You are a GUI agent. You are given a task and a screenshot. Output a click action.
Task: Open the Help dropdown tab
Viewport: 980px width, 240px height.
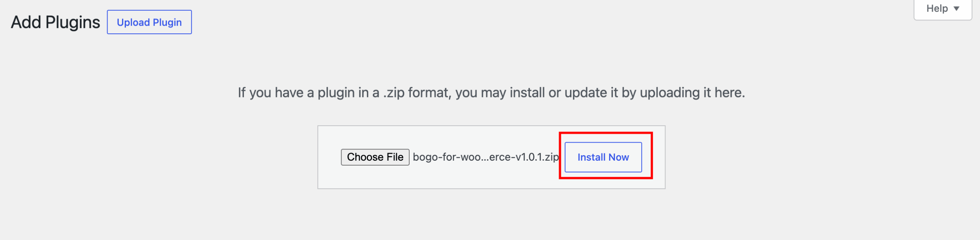click(x=942, y=9)
